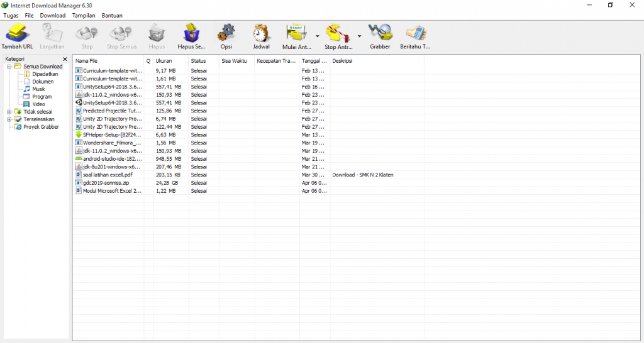The height and width of the screenshot is (343, 644).
Task: Open the Jadwal scheduler clock icon
Action: [x=261, y=33]
